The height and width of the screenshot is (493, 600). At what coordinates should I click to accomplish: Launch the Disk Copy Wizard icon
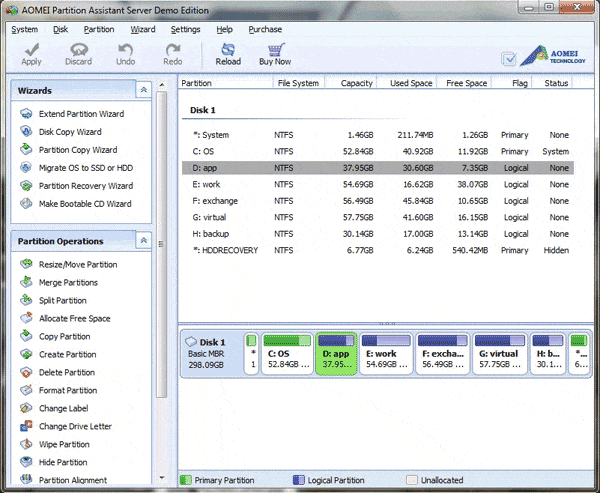point(26,132)
